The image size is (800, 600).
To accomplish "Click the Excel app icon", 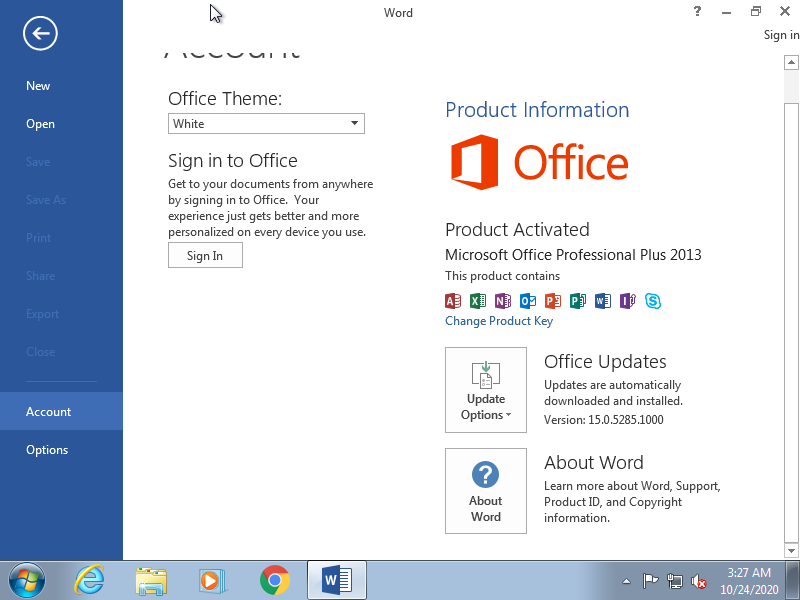I will click(x=478, y=301).
